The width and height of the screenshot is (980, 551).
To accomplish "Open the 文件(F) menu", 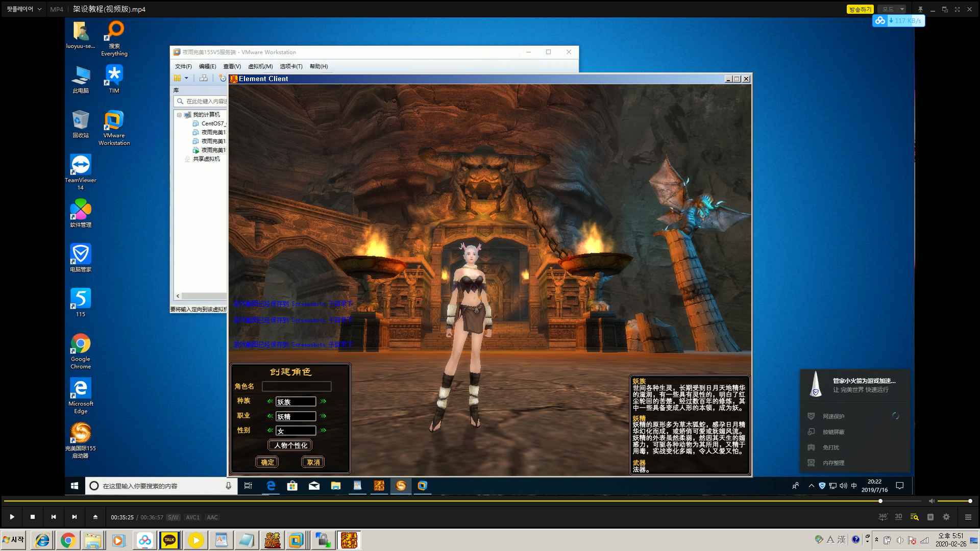I will (x=183, y=66).
